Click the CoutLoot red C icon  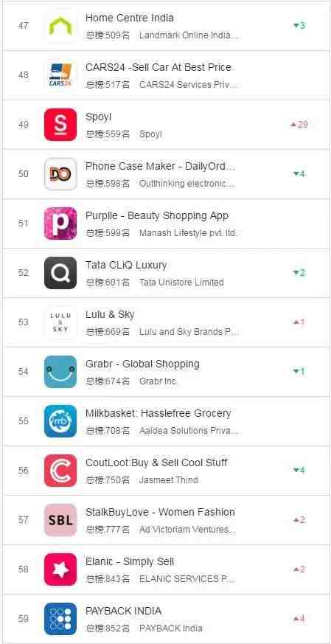click(x=60, y=470)
